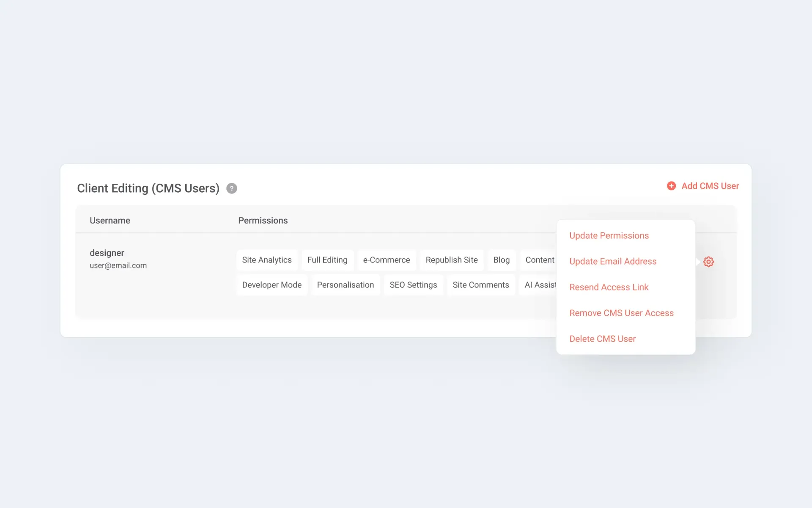Click the SEO Settings permission tag

[x=413, y=285]
